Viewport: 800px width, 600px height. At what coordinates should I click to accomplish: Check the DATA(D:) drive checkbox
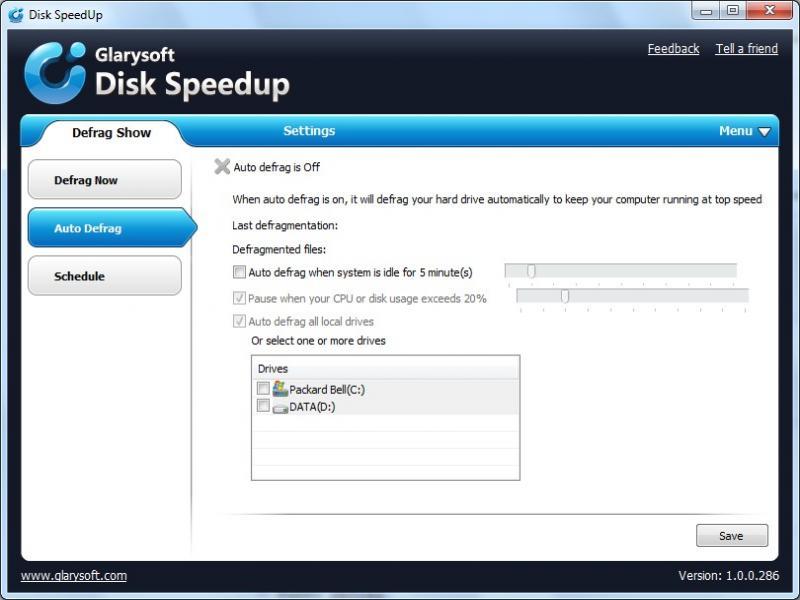tap(263, 406)
